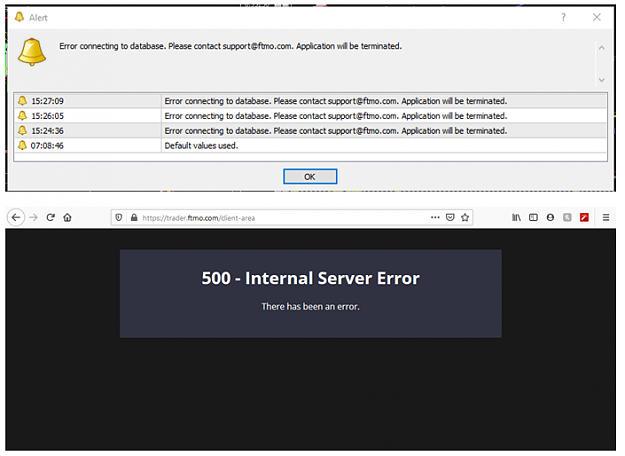Click 'There has been an error.' text
The width and height of the screenshot is (625, 456).
click(x=311, y=307)
